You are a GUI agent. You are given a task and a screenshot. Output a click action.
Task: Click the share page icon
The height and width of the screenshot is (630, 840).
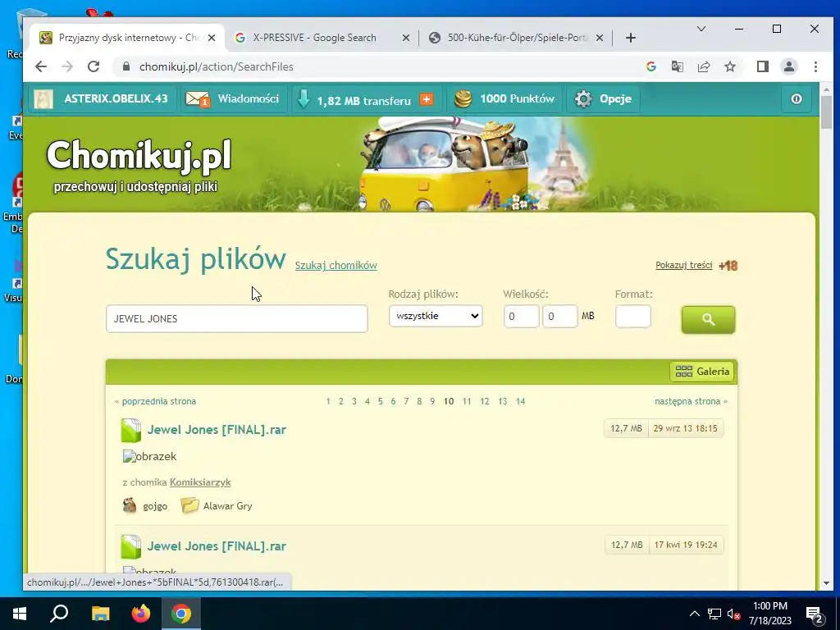pyautogui.click(x=703, y=66)
